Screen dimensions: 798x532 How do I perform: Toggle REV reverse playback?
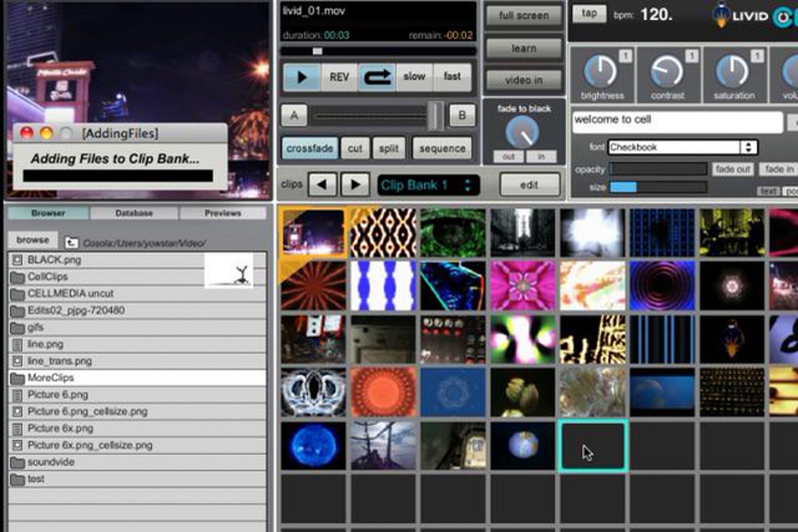click(339, 77)
